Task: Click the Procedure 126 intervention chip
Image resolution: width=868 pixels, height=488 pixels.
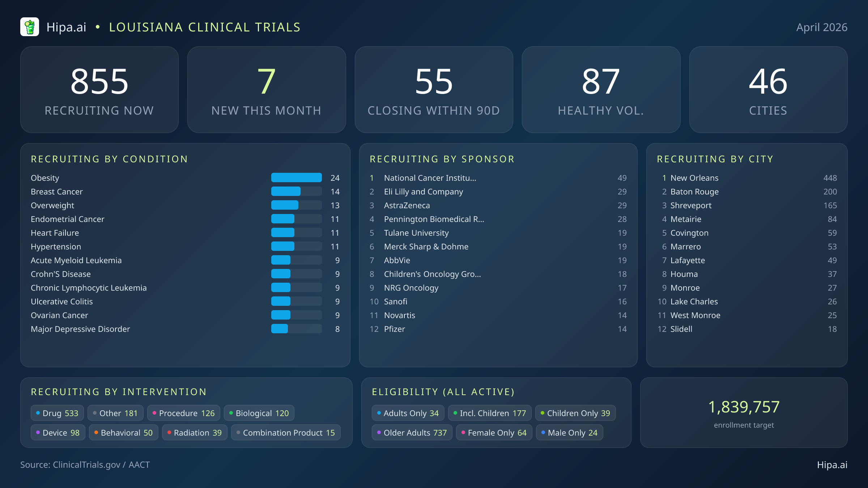Action: tap(184, 413)
